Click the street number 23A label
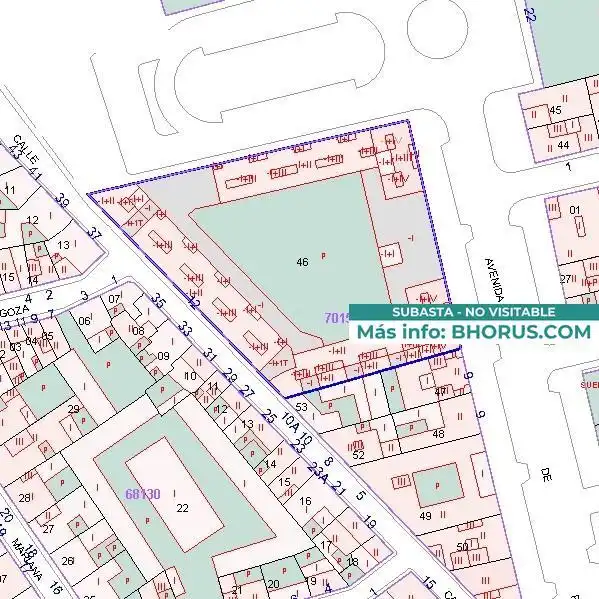The width and height of the screenshot is (599, 599). tap(318, 473)
